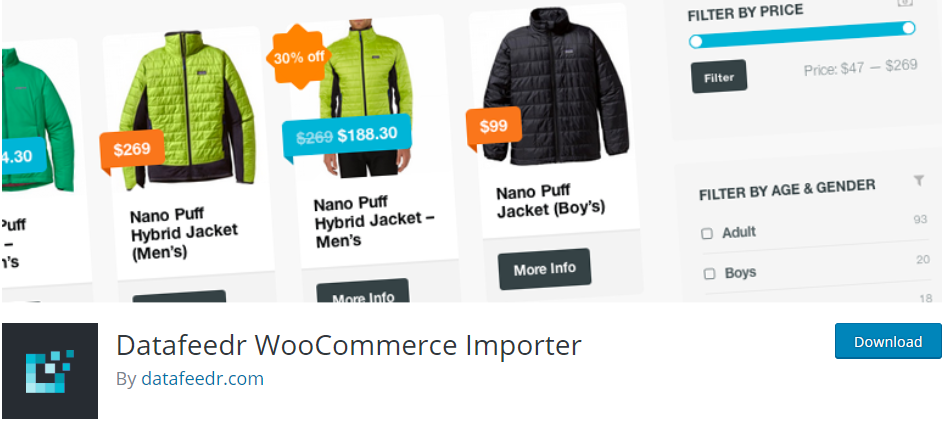Select the black Nano Puff Jacket thumbnail
Image resolution: width=942 pixels, height=425 pixels.
(555, 87)
